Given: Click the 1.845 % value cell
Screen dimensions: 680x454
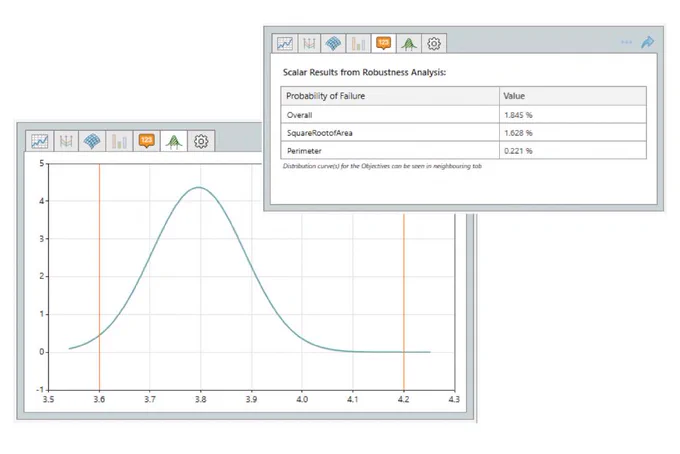Looking at the screenshot, I should click(573, 115).
